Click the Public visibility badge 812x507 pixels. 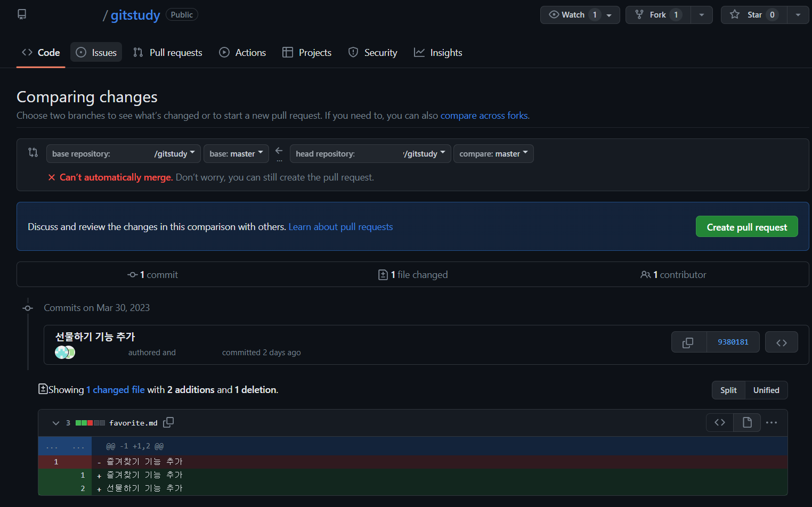[182, 14]
